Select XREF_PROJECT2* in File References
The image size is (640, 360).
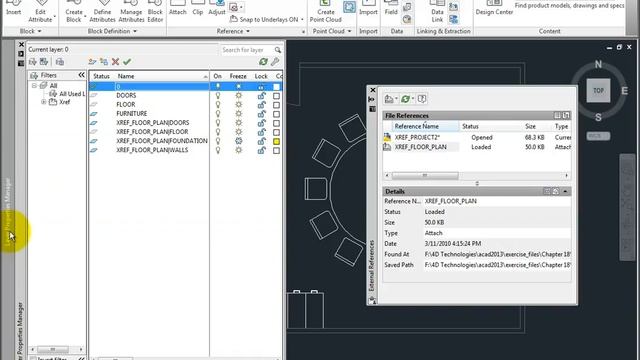pyautogui.click(x=417, y=138)
